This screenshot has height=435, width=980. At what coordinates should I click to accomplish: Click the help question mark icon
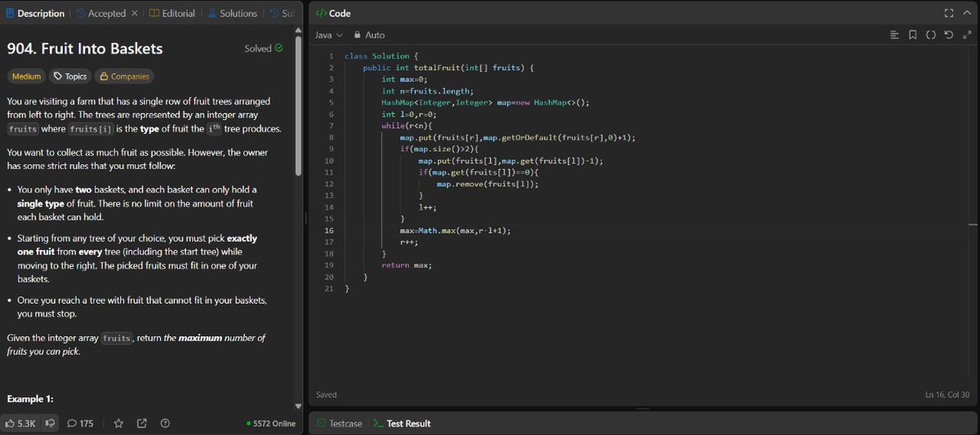click(x=165, y=424)
